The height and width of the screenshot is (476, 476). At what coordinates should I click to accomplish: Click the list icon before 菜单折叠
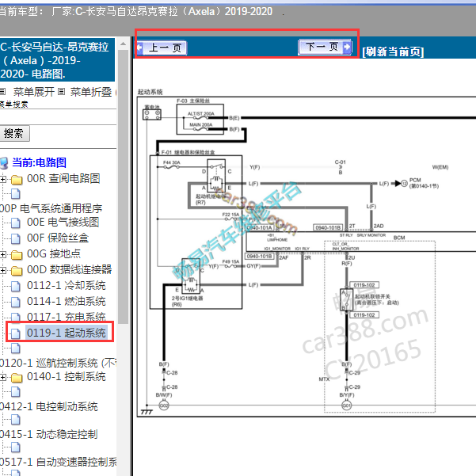(x=61, y=91)
